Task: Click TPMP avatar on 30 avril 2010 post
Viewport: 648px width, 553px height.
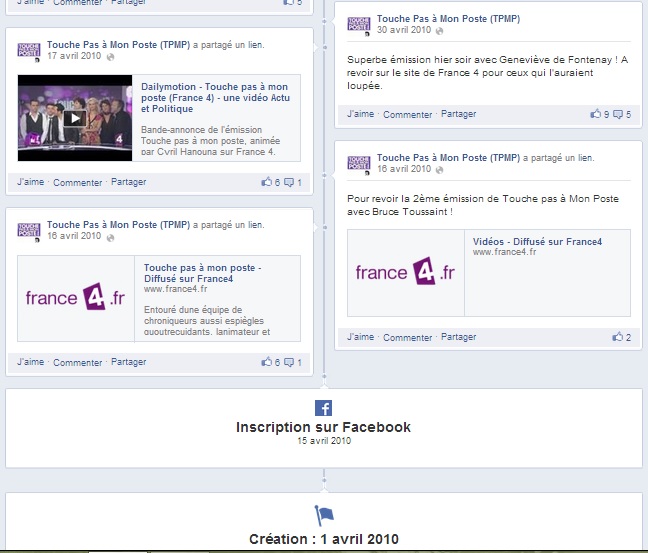Action: point(359,25)
